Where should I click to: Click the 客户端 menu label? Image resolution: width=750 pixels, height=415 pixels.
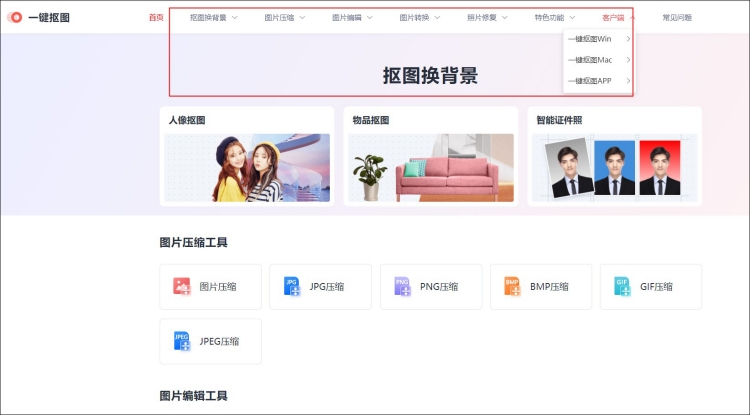pyautogui.click(x=613, y=18)
